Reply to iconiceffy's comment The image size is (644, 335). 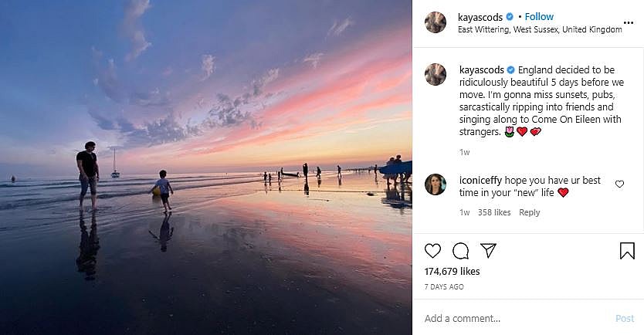pyautogui.click(x=529, y=212)
